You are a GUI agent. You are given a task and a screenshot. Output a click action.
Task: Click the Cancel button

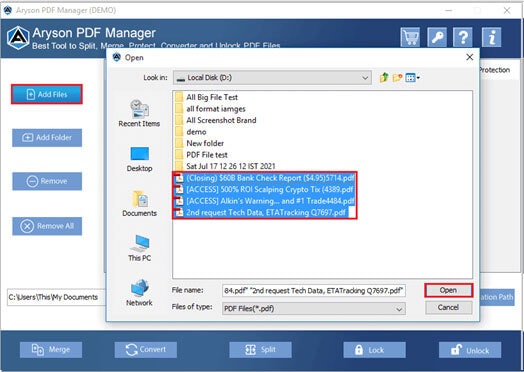(x=448, y=307)
